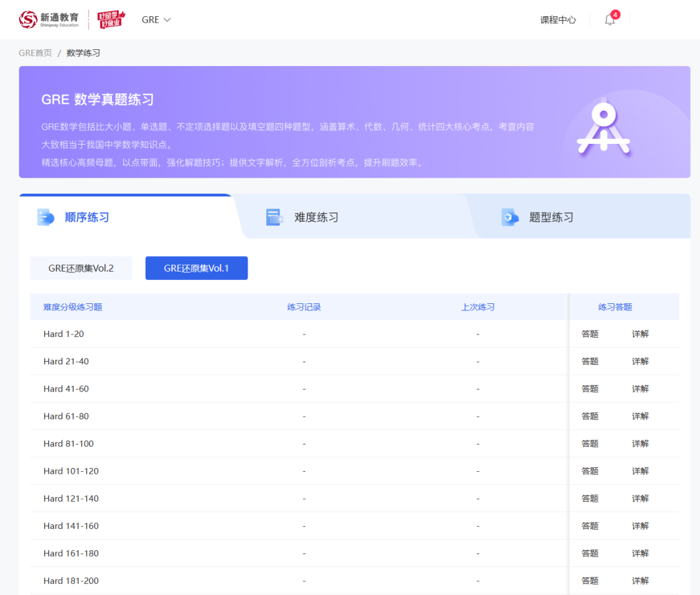Viewport: 700px width, 595px height.
Task: Select the GRE还原集Vol.2 set
Action: pos(81,268)
